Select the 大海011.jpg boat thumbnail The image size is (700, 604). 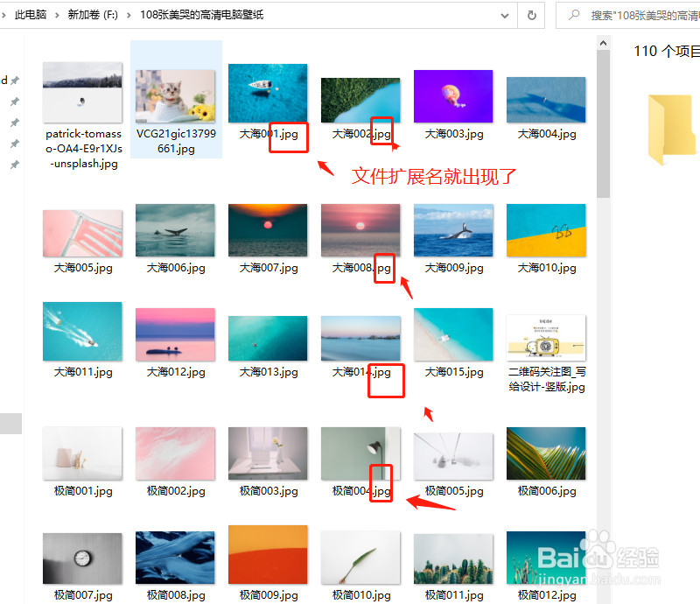tap(82, 332)
